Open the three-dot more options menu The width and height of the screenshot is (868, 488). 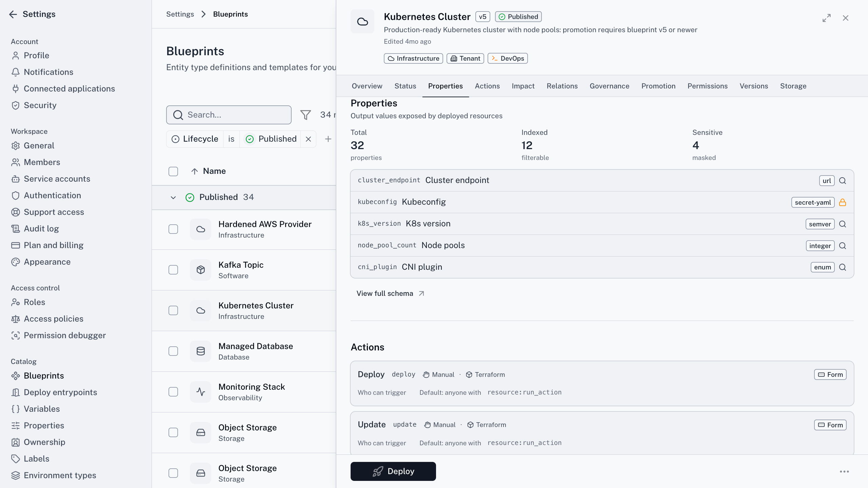[844, 471]
